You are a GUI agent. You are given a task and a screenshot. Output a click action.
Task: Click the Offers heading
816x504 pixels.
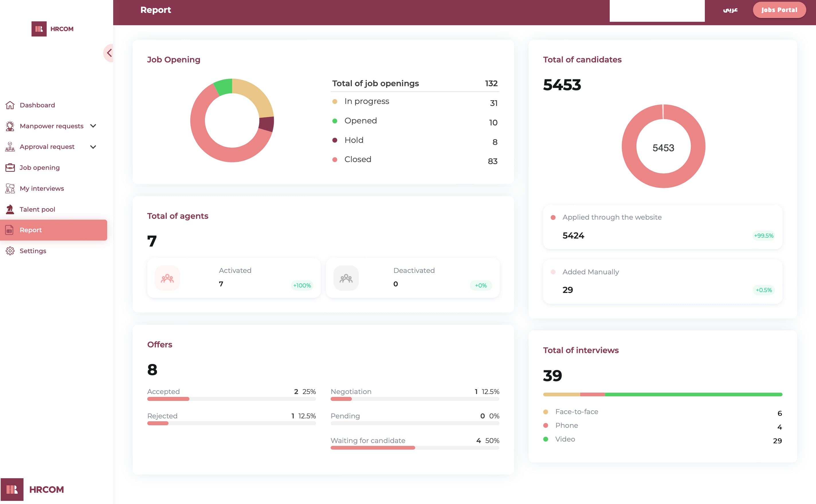click(x=160, y=345)
